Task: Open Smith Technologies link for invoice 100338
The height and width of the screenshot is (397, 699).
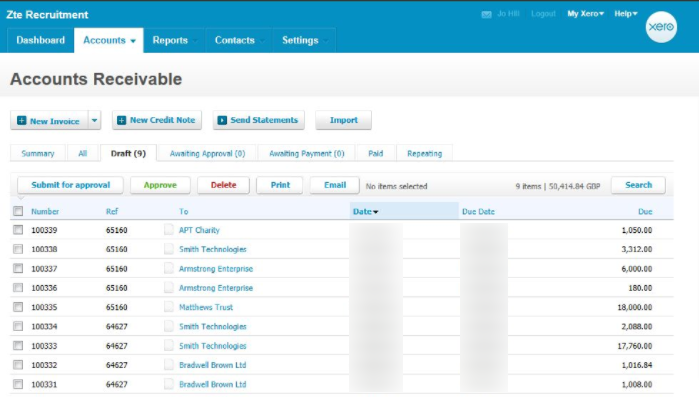Action: click(213, 249)
